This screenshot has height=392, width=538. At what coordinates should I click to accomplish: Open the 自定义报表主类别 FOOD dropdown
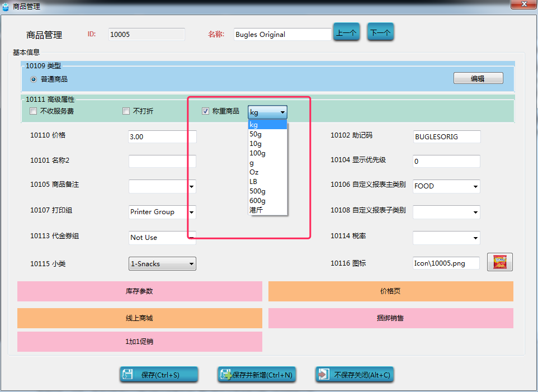(475, 187)
